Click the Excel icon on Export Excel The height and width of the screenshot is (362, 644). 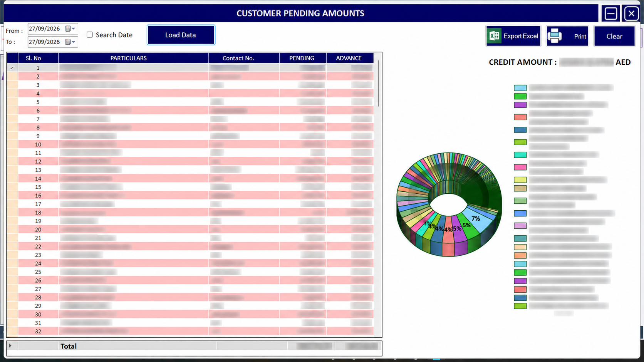[x=495, y=36]
